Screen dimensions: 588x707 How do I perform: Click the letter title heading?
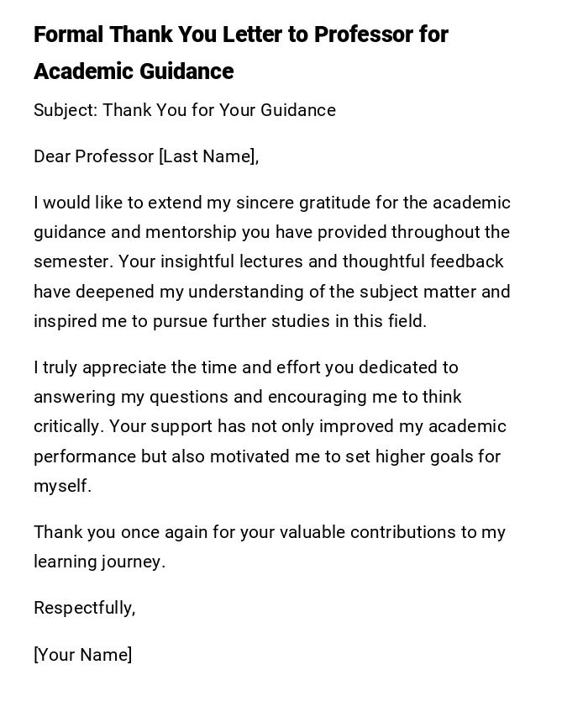pos(240,52)
